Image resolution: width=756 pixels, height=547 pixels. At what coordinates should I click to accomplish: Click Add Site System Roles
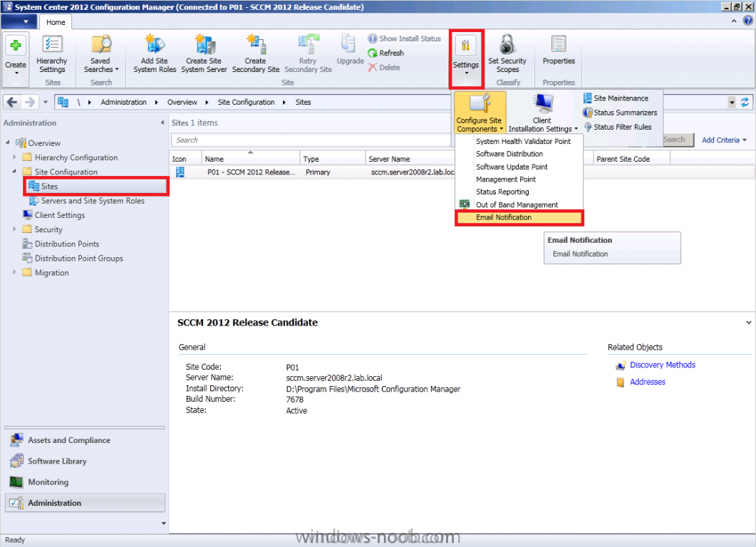click(155, 54)
